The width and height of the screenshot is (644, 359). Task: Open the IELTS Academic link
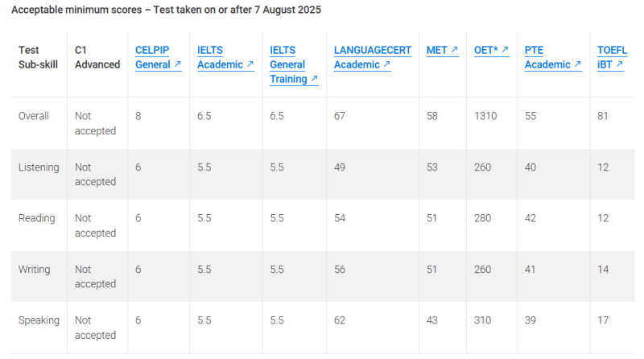click(225, 57)
